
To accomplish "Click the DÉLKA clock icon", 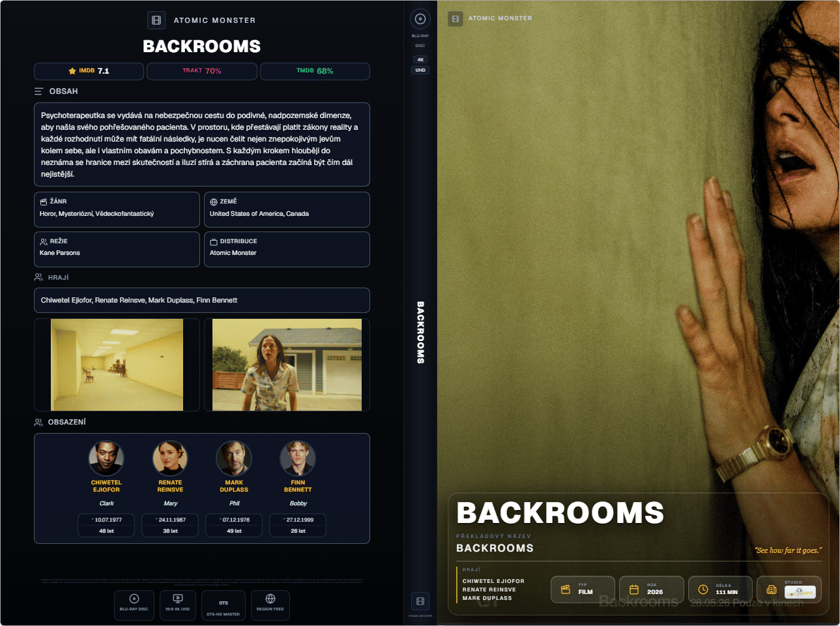I will pos(703,589).
